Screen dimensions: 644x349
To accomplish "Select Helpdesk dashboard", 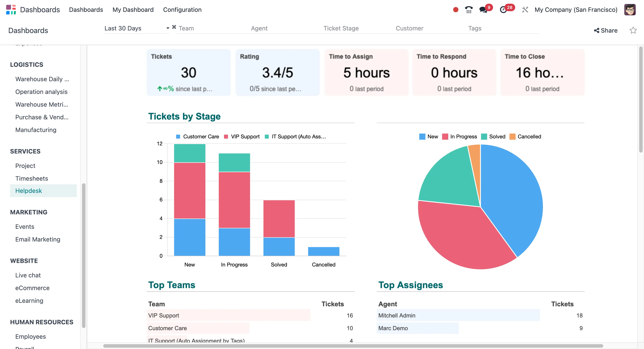I will point(43,191).
